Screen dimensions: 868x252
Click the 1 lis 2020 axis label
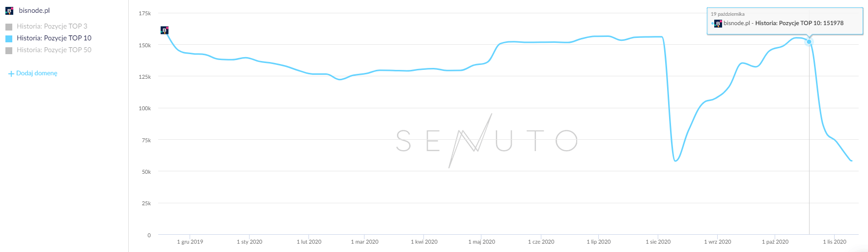(835, 242)
